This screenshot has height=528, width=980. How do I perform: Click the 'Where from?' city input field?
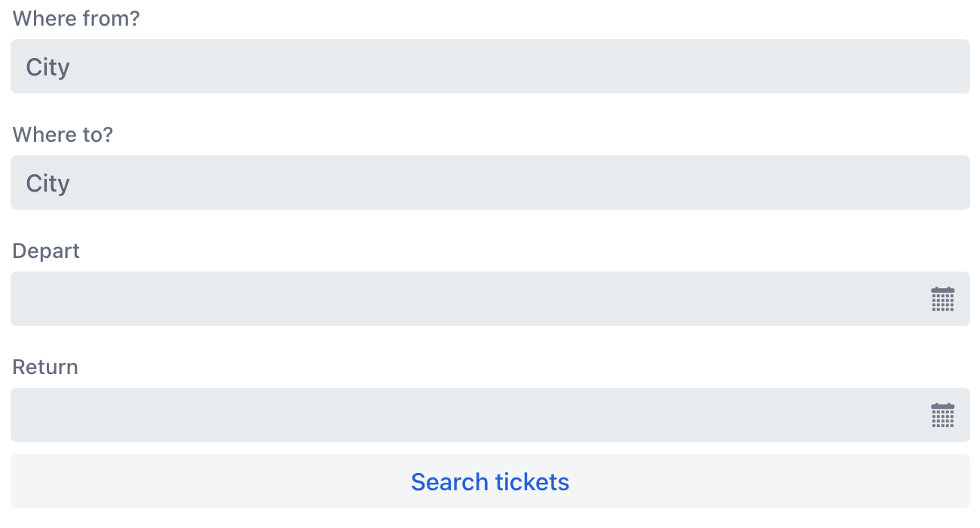(x=490, y=66)
